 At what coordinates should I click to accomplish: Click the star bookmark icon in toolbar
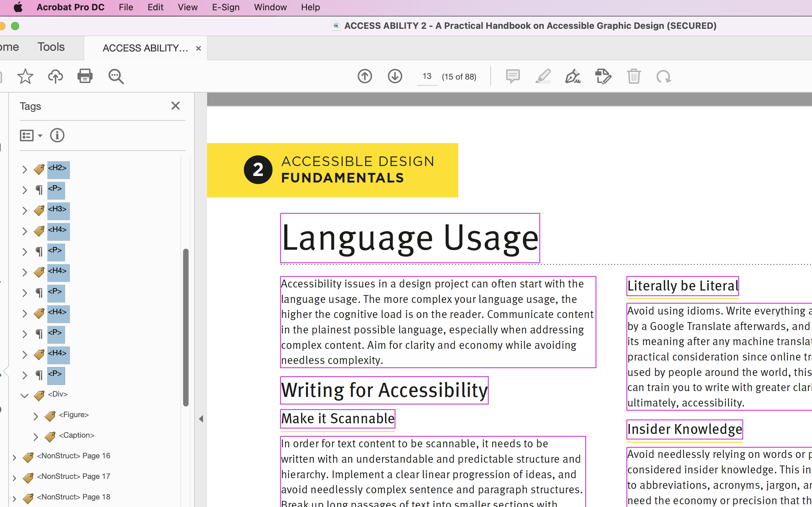(25, 76)
